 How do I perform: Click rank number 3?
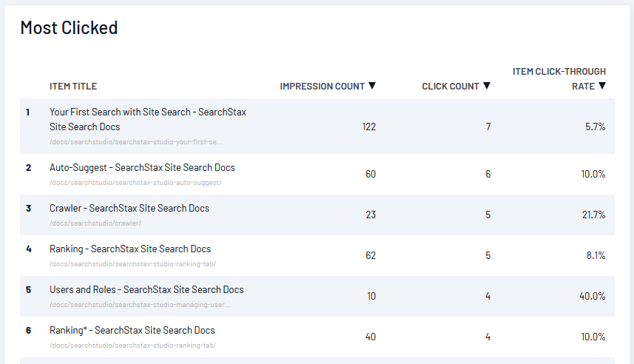[x=28, y=209]
